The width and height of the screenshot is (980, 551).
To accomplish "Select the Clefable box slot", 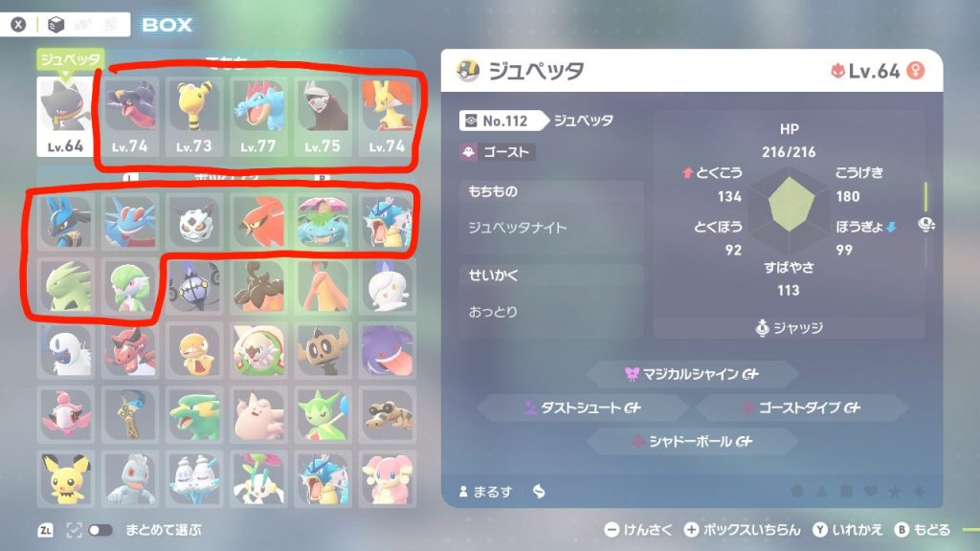I will click(258, 415).
